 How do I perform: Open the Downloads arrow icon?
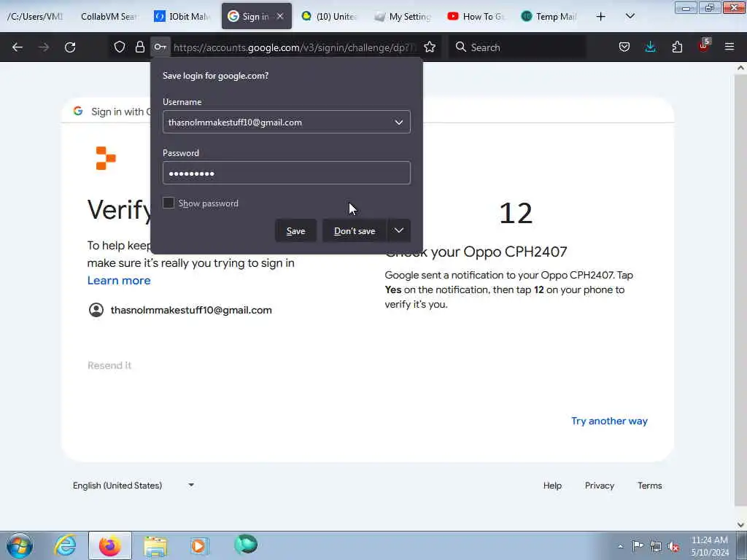(x=650, y=47)
